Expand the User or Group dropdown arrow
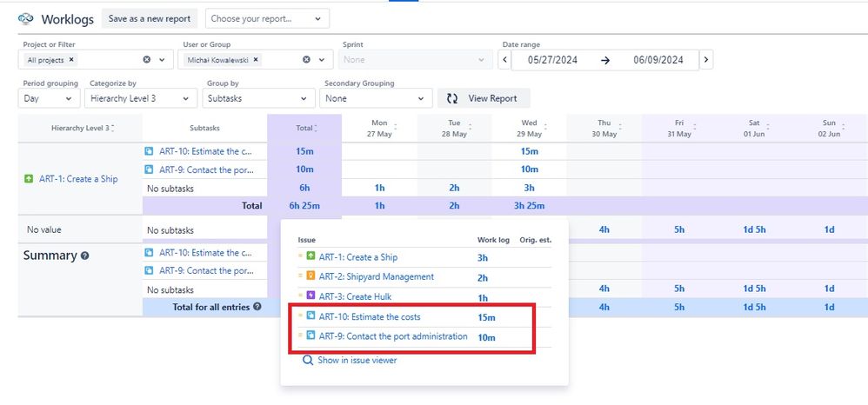This screenshot has width=868, height=405. (x=322, y=60)
